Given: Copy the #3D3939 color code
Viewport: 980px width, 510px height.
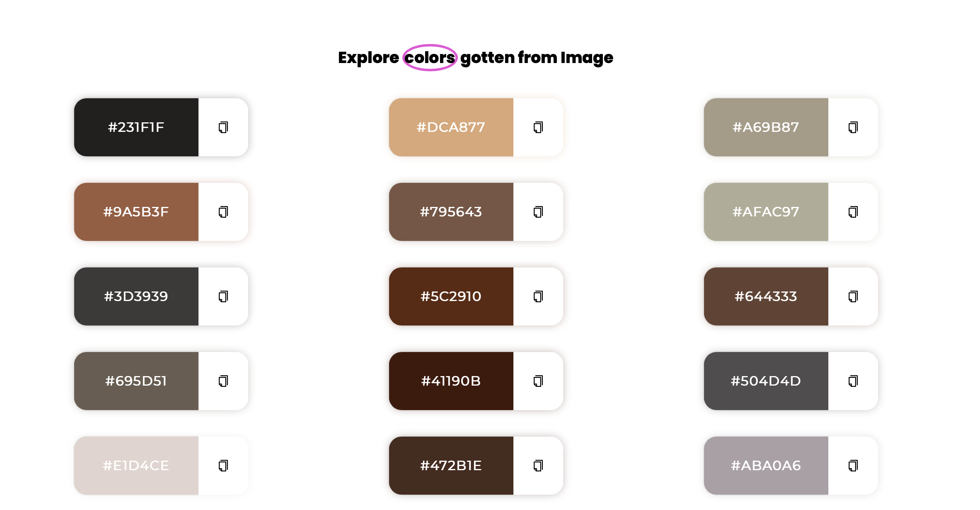Looking at the screenshot, I should coord(223,296).
